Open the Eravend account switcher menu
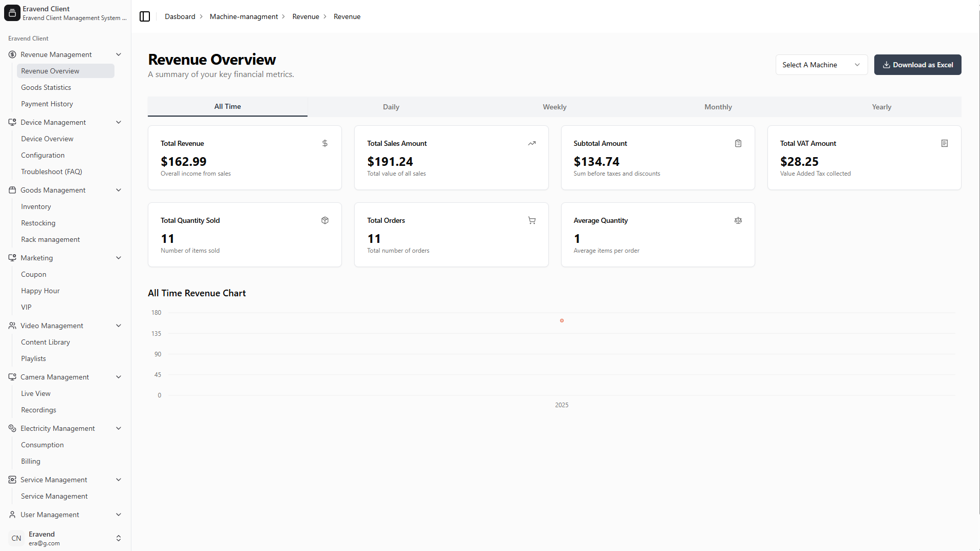Viewport: 980px width, 551px height. 119,538
